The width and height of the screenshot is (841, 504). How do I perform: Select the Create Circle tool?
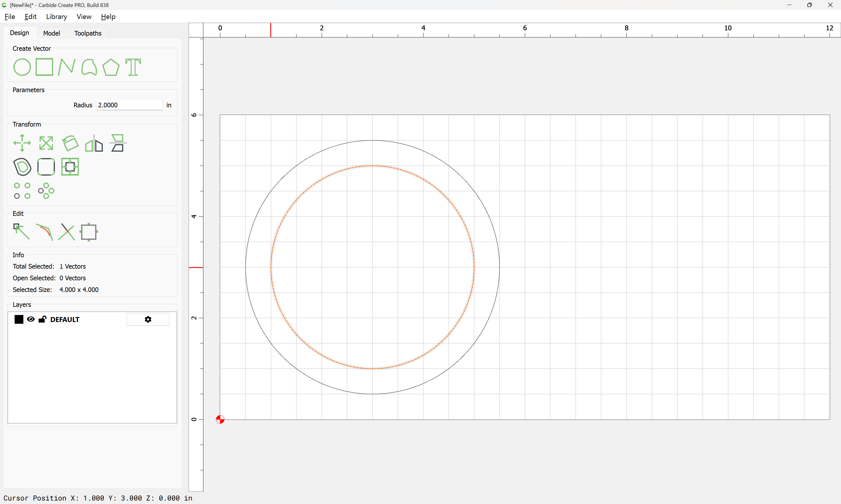(x=22, y=67)
